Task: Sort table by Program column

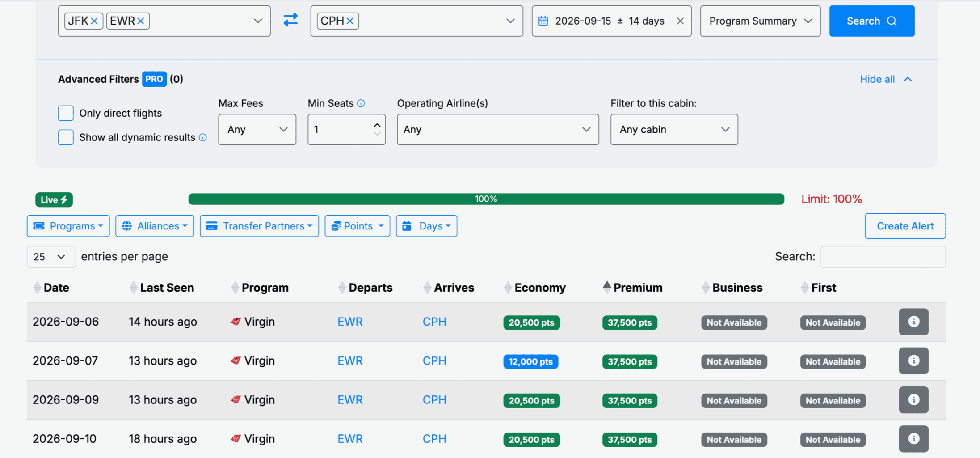Action: [x=260, y=288]
